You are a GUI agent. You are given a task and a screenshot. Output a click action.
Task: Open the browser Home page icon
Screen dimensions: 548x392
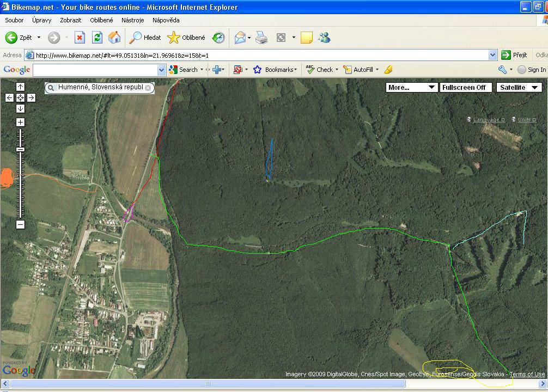(114, 38)
